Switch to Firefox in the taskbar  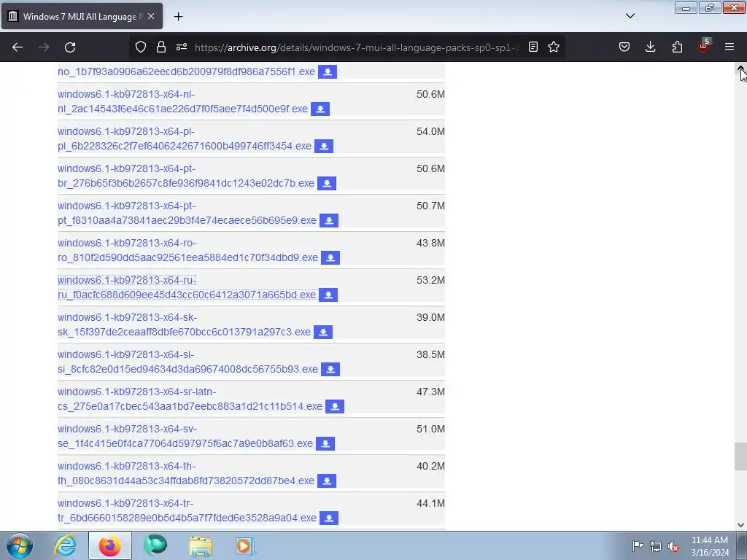pos(110,545)
